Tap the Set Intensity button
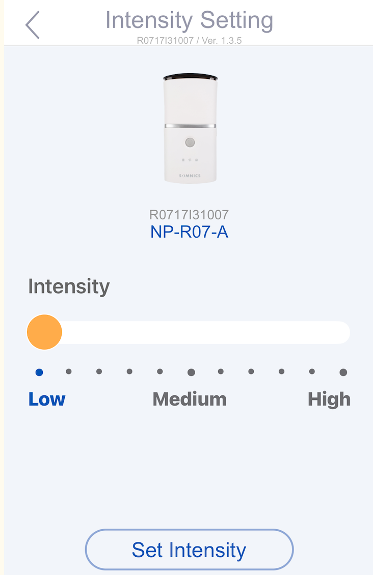374x576 pixels. (189, 550)
